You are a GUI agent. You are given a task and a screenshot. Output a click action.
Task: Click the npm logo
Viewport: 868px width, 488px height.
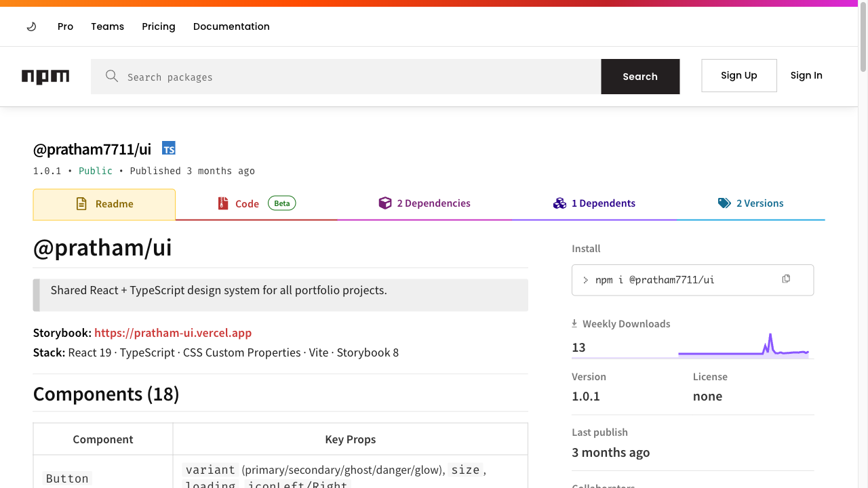pos(45,77)
